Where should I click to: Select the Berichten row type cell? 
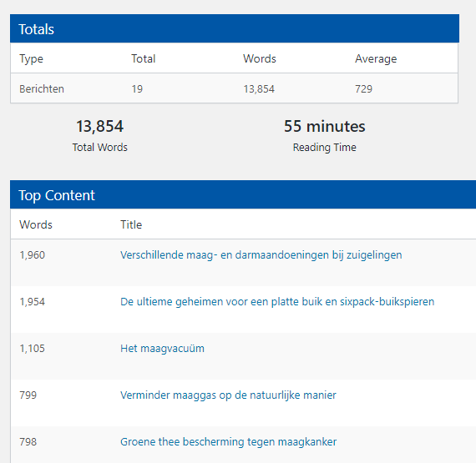(42, 88)
